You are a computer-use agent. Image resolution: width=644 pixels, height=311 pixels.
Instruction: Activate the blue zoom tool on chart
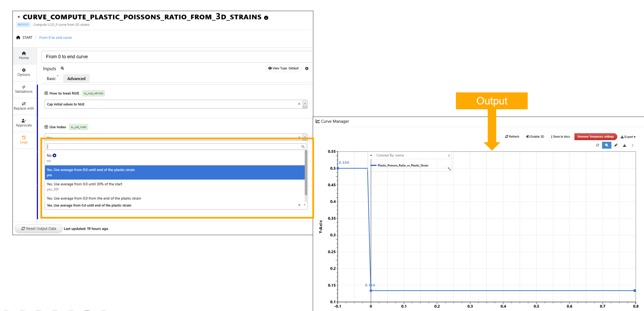click(x=606, y=146)
